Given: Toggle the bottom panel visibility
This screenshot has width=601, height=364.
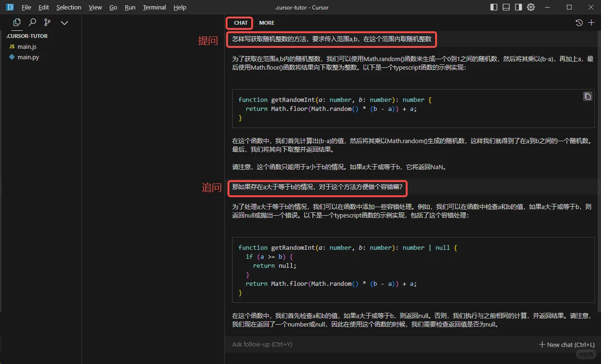Looking at the screenshot, I should pos(506,7).
